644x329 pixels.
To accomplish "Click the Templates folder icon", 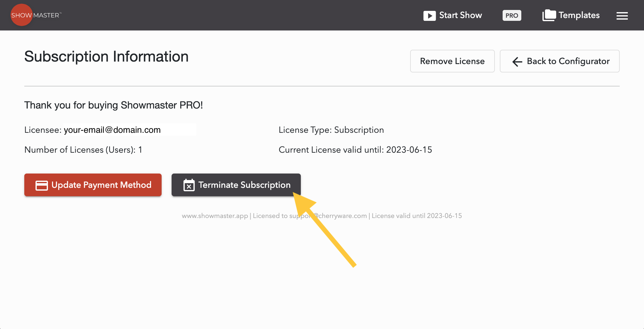I will coord(549,15).
